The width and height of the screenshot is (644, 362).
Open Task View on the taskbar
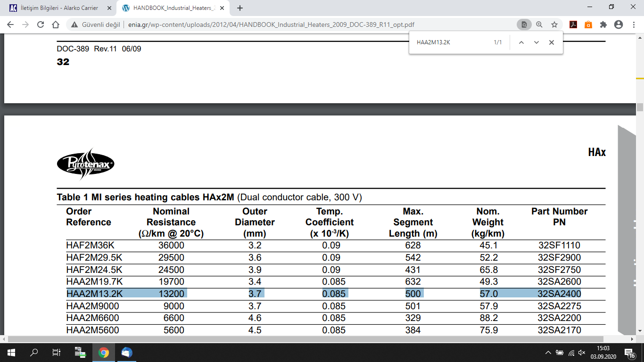57,353
